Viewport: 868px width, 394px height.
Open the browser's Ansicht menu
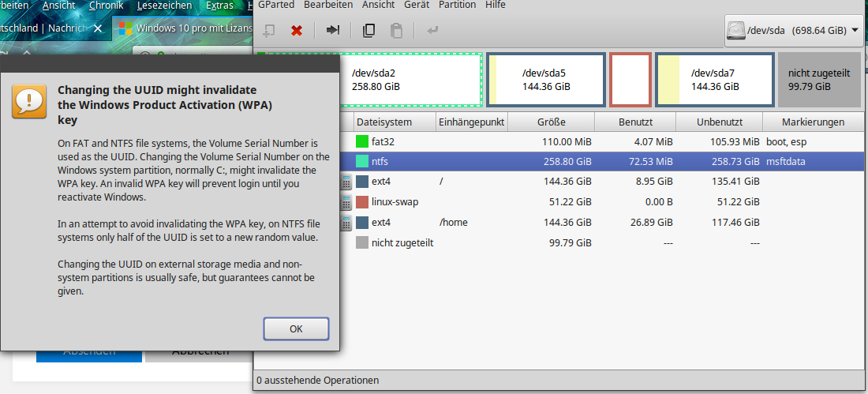point(58,6)
